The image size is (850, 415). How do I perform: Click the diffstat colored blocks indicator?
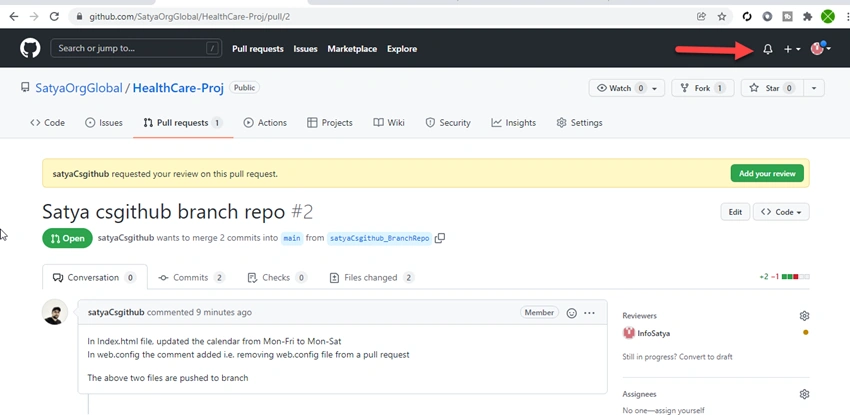point(795,277)
